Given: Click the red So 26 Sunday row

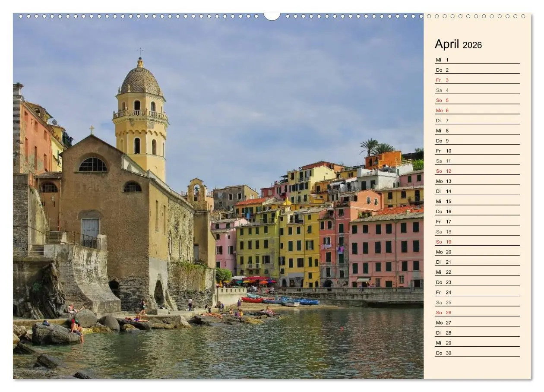Looking at the screenshot, I should (477, 313).
